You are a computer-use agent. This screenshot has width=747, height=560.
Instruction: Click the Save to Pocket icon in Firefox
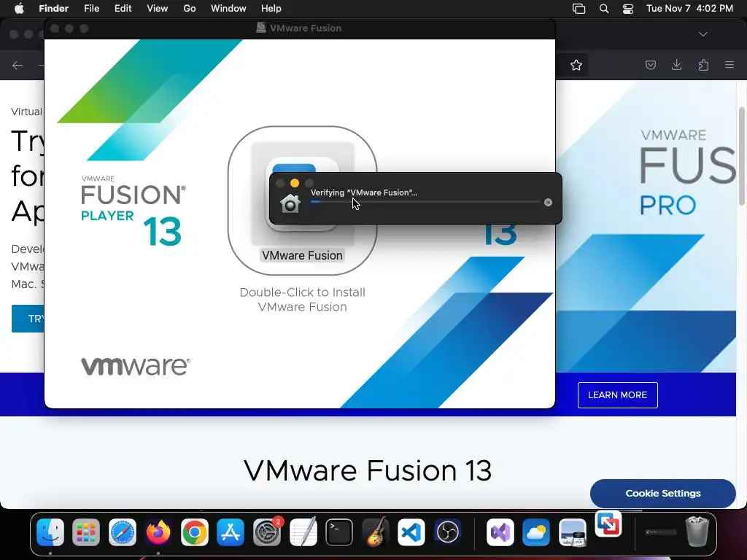click(x=650, y=65)
